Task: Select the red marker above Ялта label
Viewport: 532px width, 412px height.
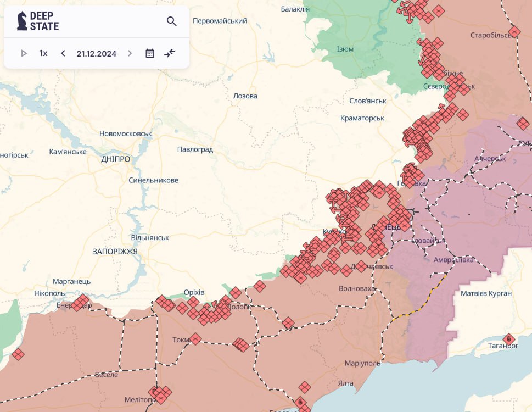Action: click(305, 387)
